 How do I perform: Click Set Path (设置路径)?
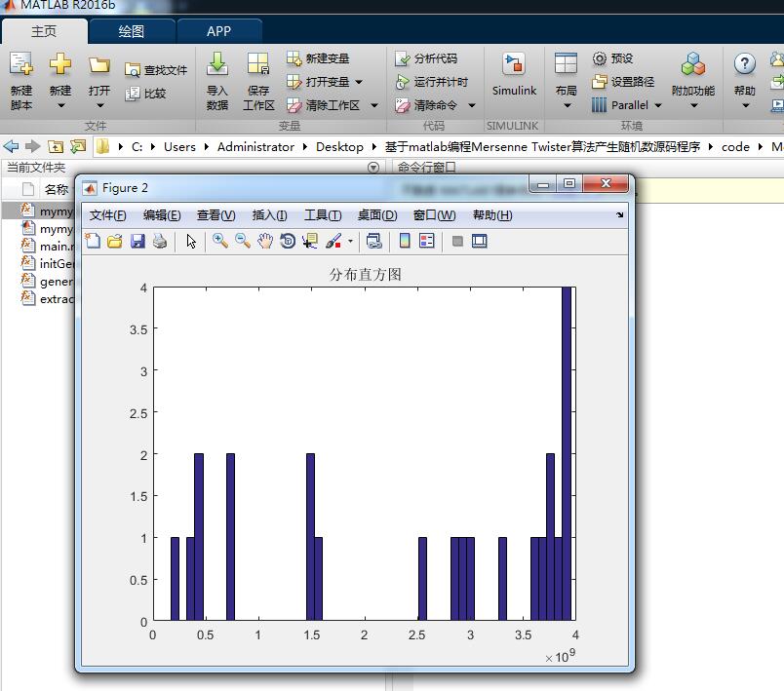tap(623, 82)
